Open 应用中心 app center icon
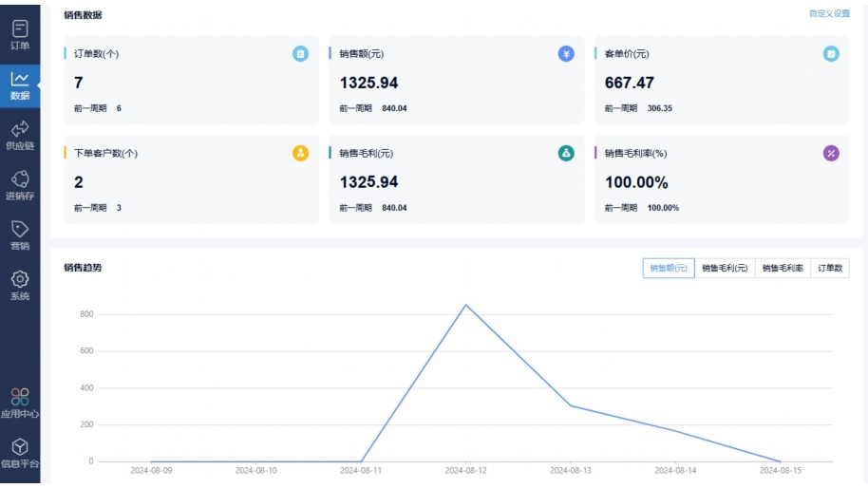The height and width of the screenshot is (488, 868). (20, 398)
